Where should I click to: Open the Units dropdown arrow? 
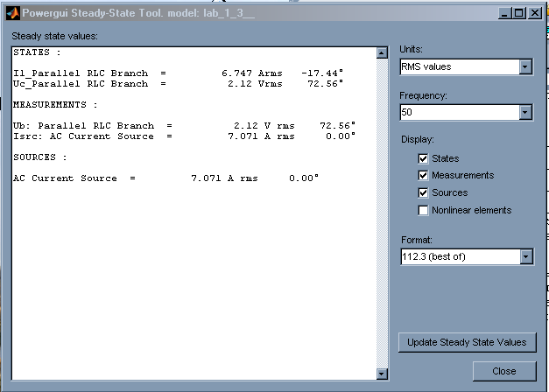pos(525,66)
